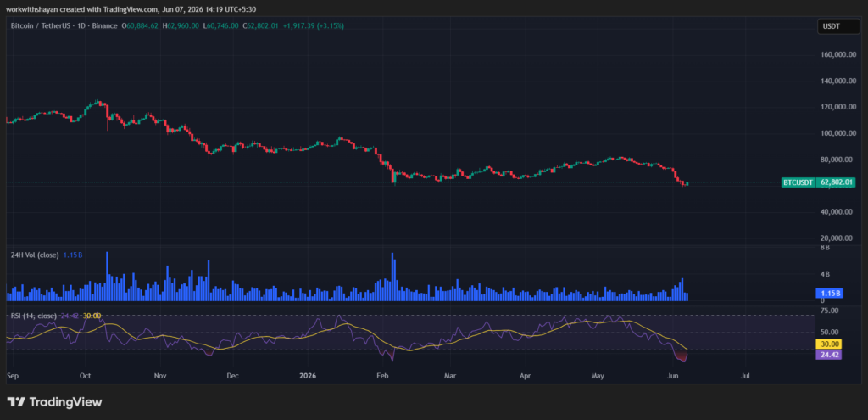The width and height of the screenshot is (868, 420).
Task: Click the 120,000.00 price axis label
Action: [837, 107]
